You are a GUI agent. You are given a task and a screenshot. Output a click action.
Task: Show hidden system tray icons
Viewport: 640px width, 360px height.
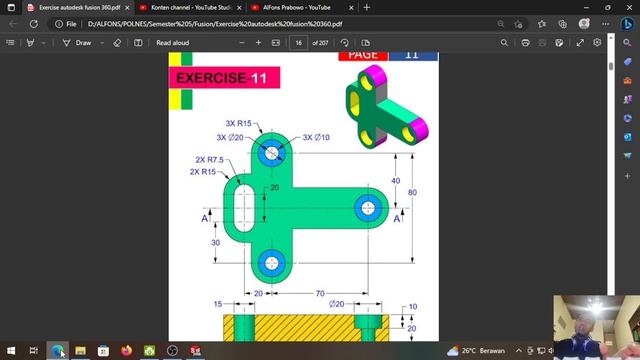[x=518, y=351]
